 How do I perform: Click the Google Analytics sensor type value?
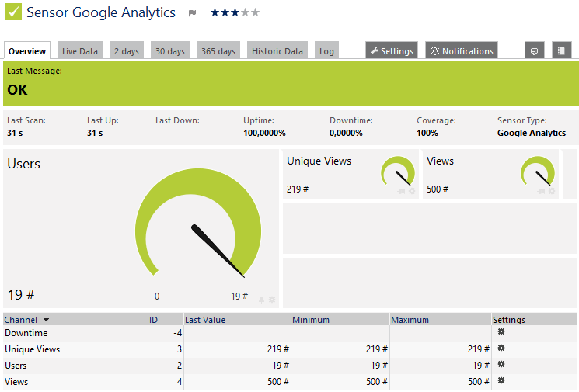532,133
